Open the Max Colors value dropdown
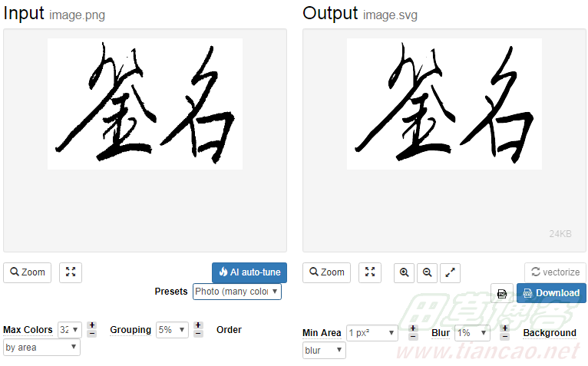The height and width of the screenshot is (366, 588). click(69, 330)
